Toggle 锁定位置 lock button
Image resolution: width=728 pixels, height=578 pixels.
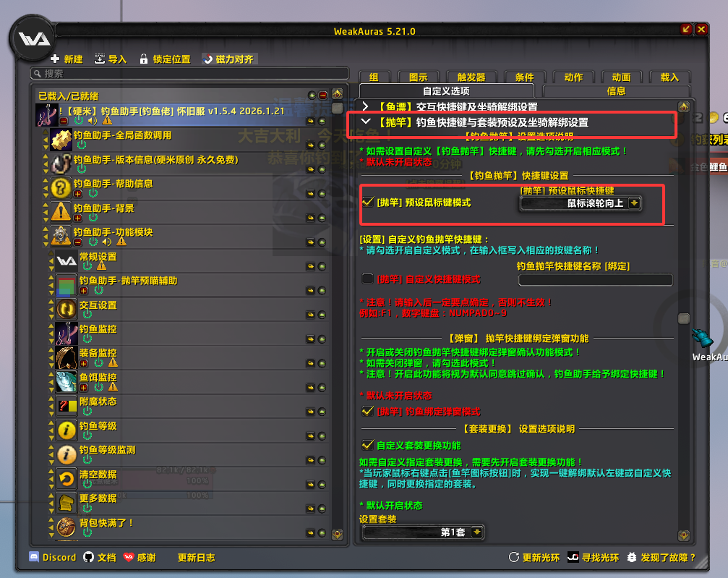pyautogui.click(x=166, y=59)
